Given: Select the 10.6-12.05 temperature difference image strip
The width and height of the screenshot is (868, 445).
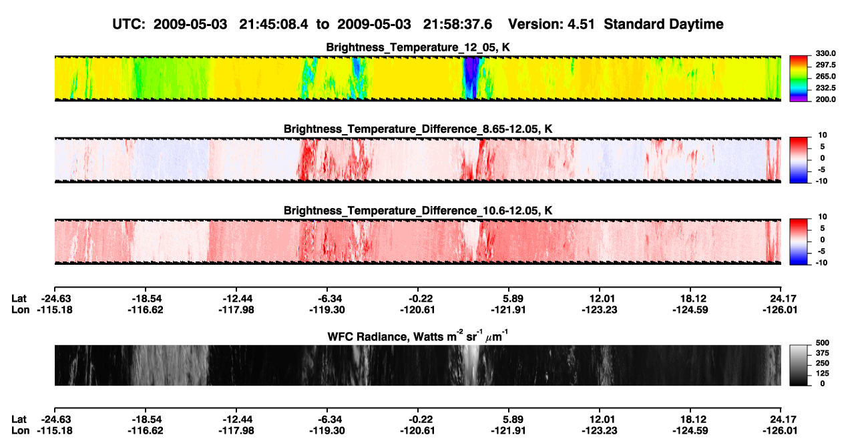Looking at the screenshot, I should [417, 241].
